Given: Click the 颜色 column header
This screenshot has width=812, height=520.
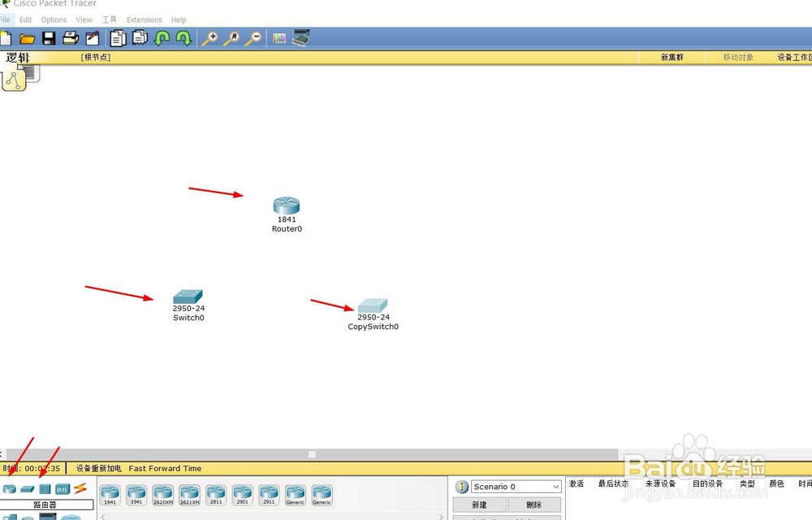Looking at the screenshot, I should click(776, 483).
